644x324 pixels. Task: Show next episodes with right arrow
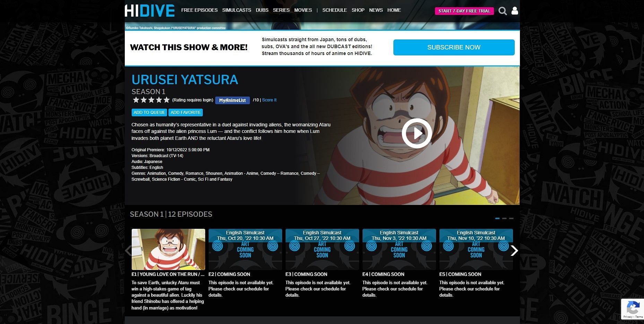tap(514, 250)
